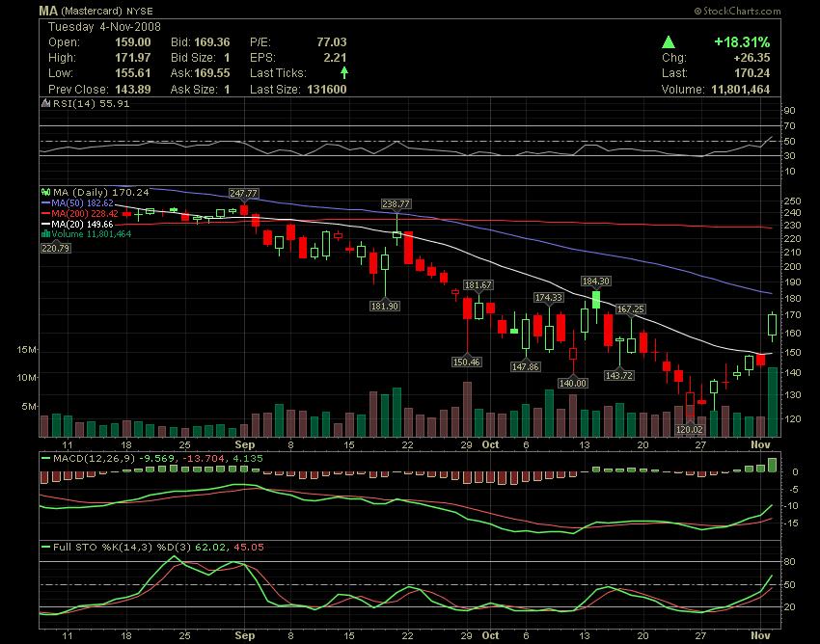Click the header Volume value 11,801,464
The image size is (820, 644).
pos(741,90)
